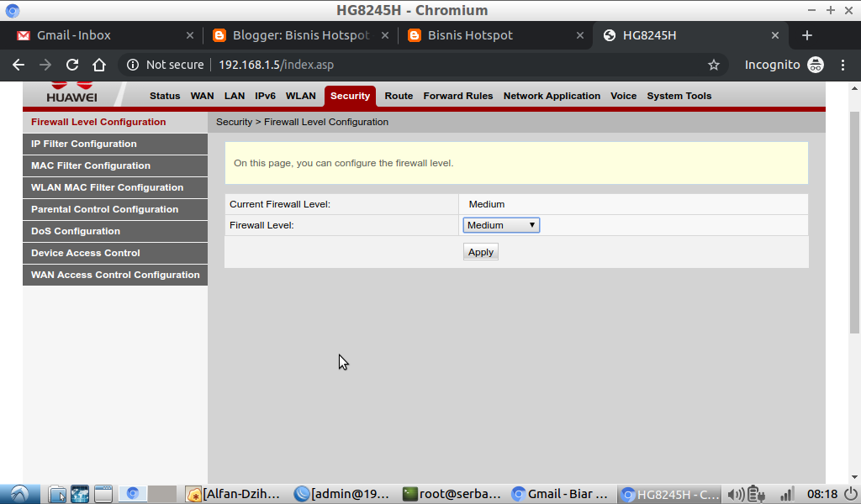Switch to the WLAN tab

click(x=300, y=96)
